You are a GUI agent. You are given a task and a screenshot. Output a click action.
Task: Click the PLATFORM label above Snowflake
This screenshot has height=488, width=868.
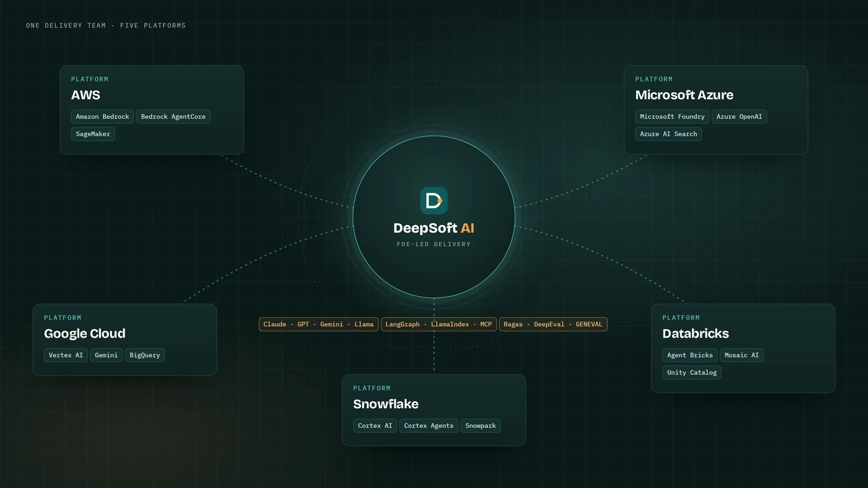(x=372, y=388)
